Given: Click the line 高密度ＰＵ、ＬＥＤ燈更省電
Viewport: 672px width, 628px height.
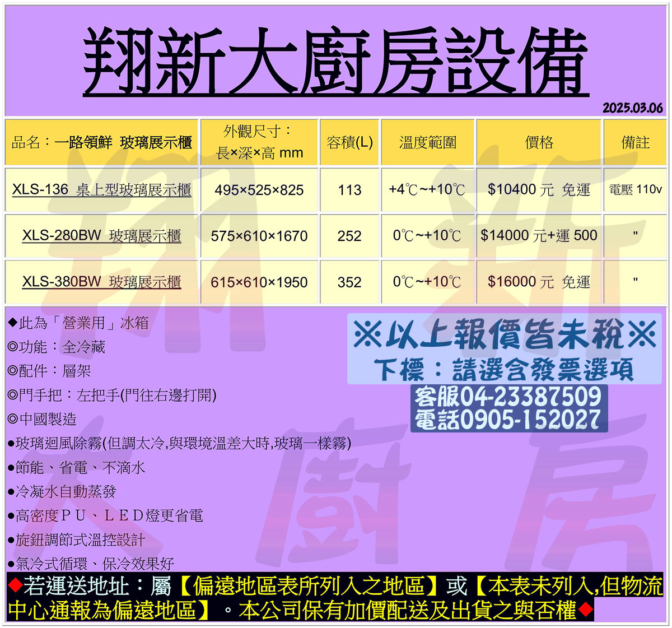Looking at the screenshot, I should pyautogui.click(x=105, y=515).
